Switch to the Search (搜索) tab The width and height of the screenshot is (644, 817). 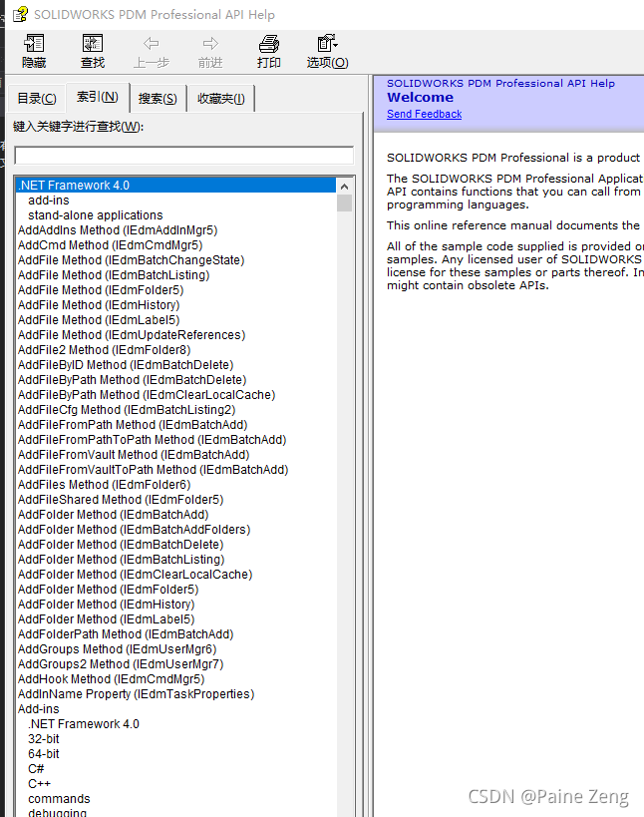coord(158,99)
